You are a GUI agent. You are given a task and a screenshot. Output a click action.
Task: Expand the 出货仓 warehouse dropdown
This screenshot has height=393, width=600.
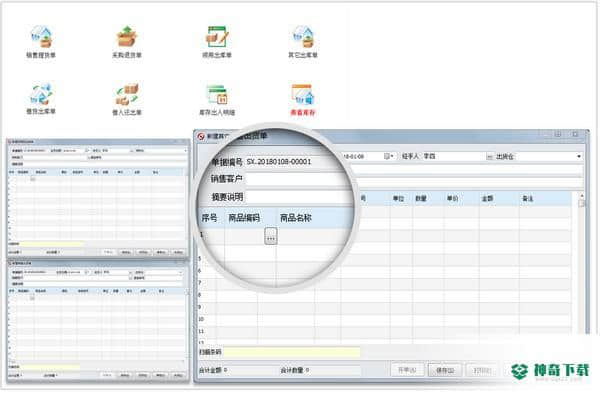click(x=579, y=156)
